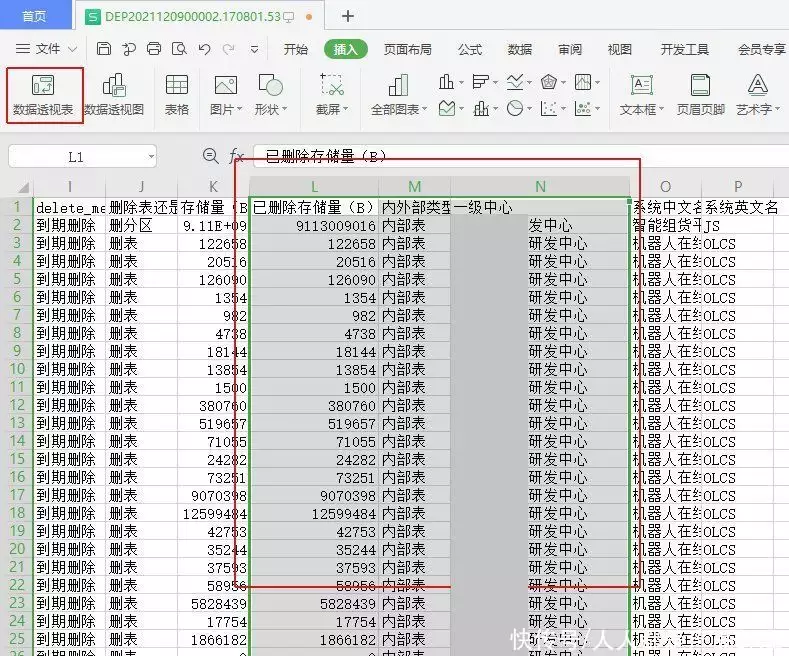Go to the 首页 home tab

pos(34,16)
